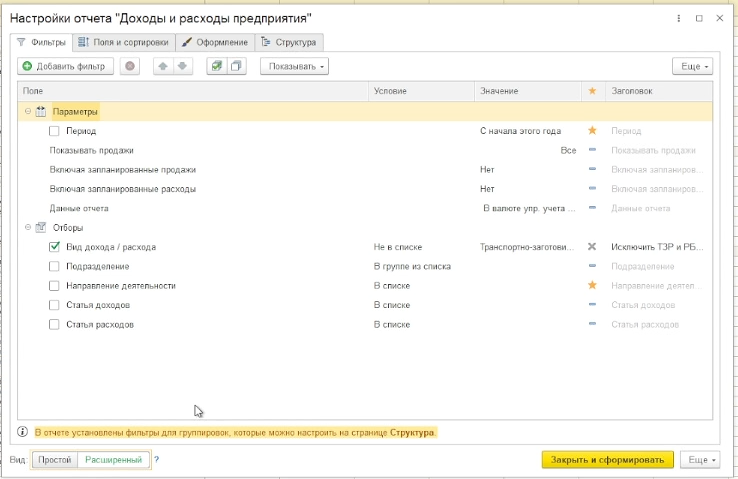Image resolution: width=738 pixels, height=479 pixels.
Task: Select Простой view mode
Action: coord(55,460)
